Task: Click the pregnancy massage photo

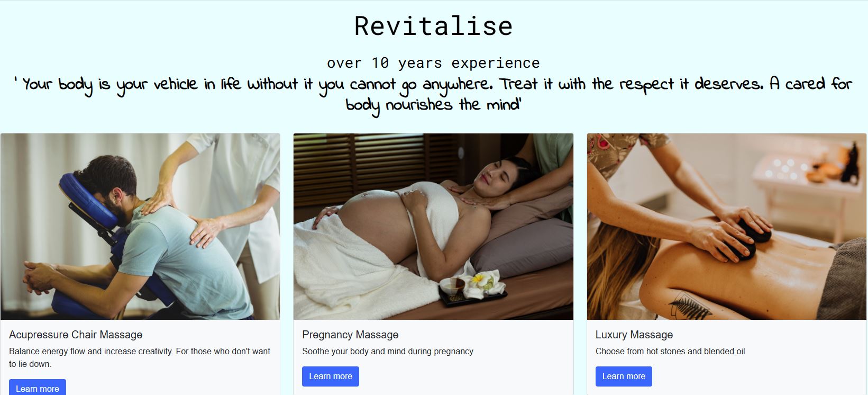Action: click(433, 227)
